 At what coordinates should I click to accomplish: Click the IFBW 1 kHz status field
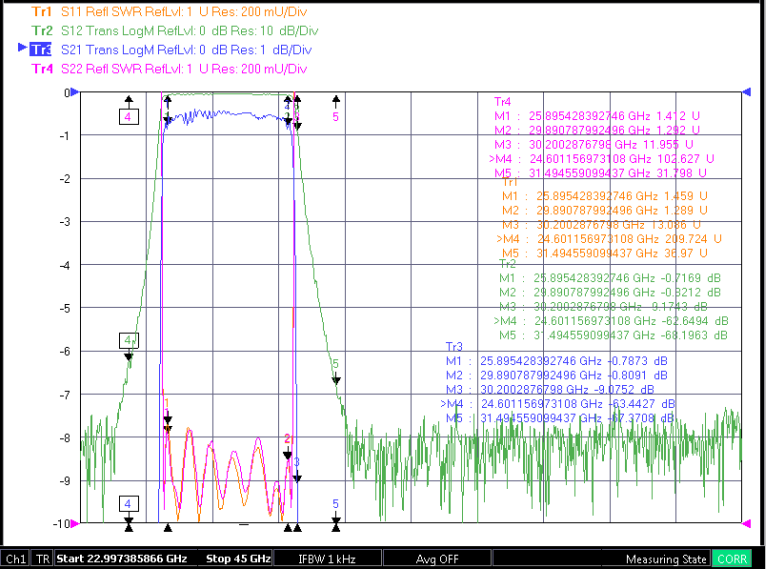327,559
